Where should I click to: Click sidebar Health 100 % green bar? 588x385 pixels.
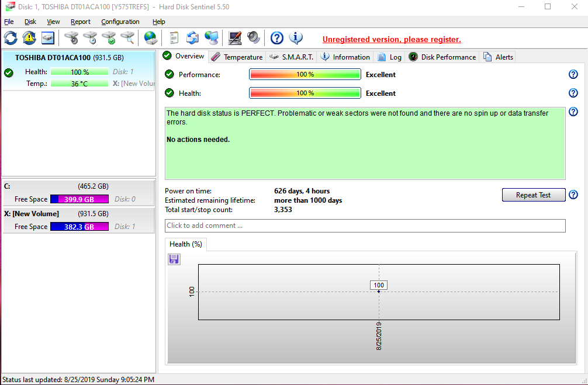79,72
